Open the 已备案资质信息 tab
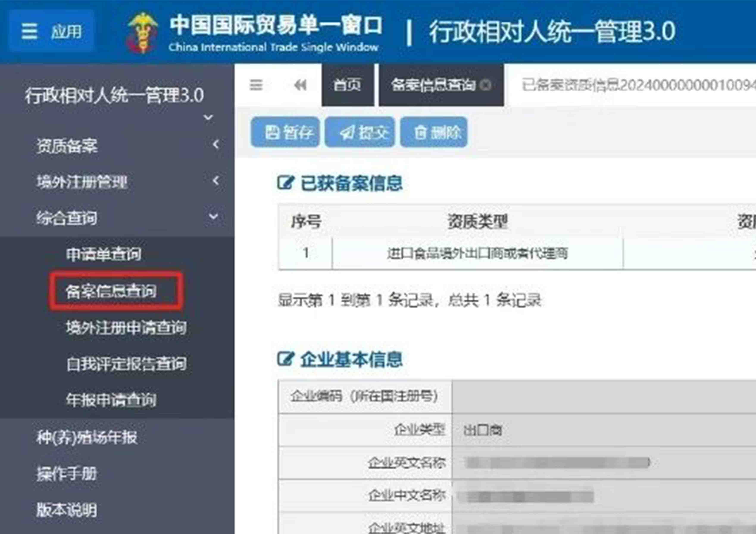The image size is (756, 534). pyautogui.click(x=639, y=85)
